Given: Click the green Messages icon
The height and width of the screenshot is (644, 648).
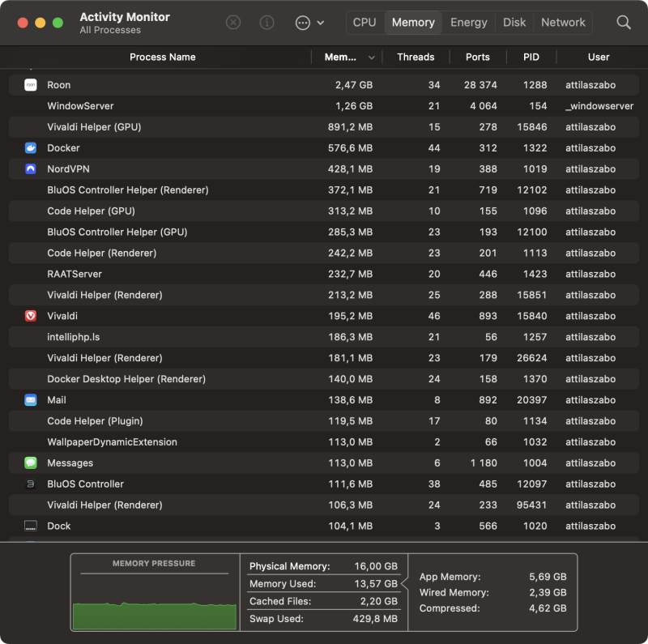Looking at the screenshot, I should (31, 463).
